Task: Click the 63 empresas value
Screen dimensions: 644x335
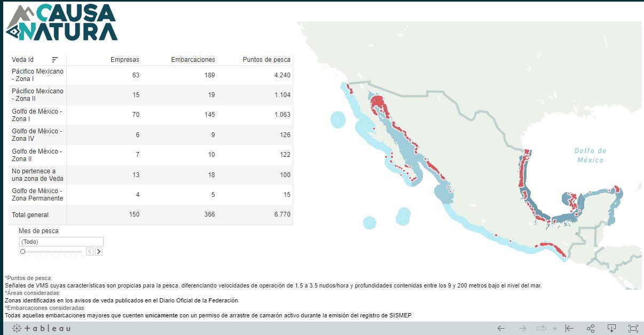Action: [136, 75]
